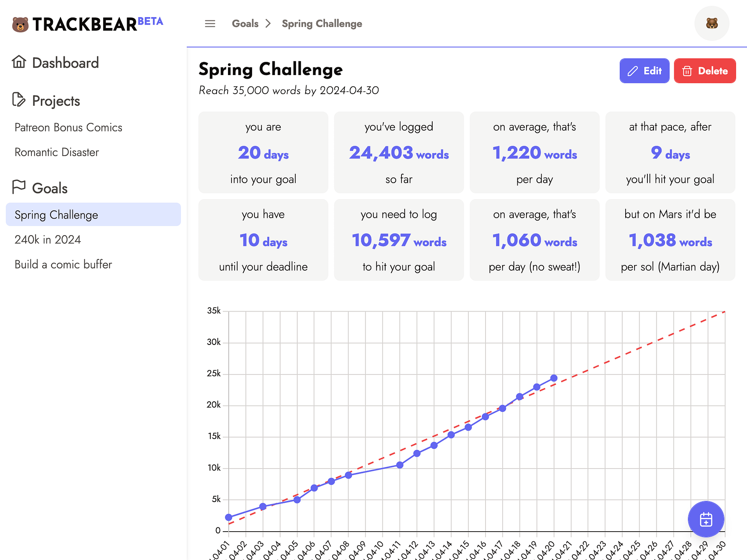Open the bear avatar user menu

(712, 24)
